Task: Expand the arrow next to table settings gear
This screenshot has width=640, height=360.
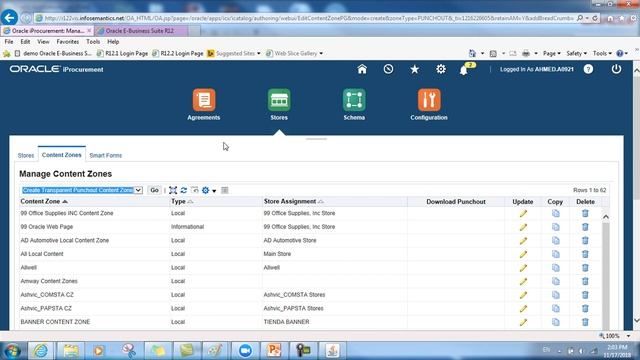Action: coord(214,191)
